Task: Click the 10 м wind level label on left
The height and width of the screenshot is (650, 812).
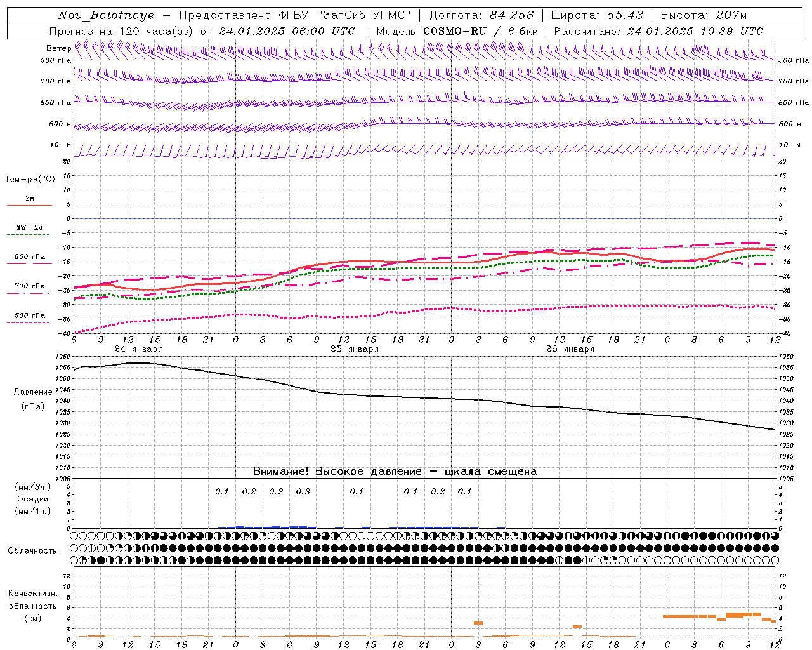Action: 60,145
